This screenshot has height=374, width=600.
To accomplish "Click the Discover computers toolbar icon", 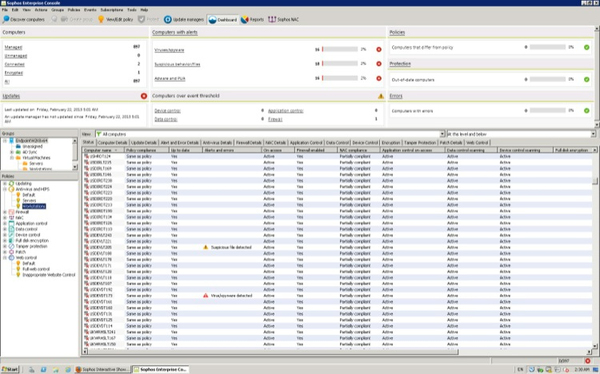I will (6, 19).
